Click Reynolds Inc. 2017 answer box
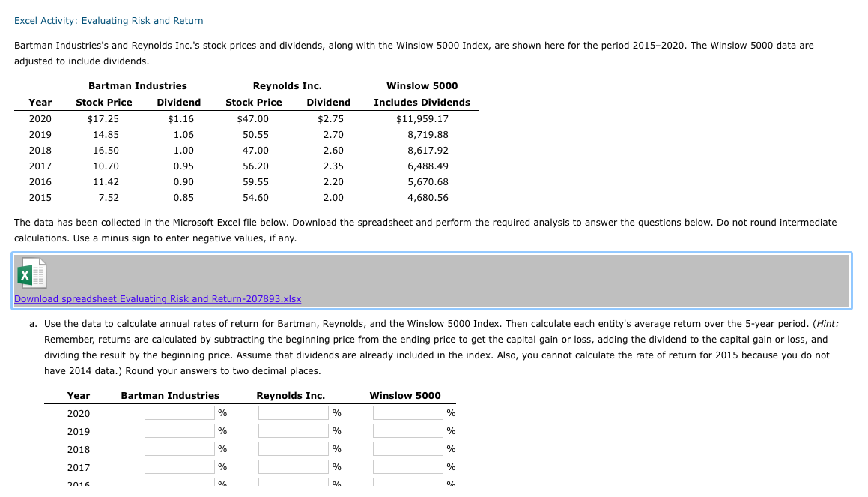 tap(292, 466)
